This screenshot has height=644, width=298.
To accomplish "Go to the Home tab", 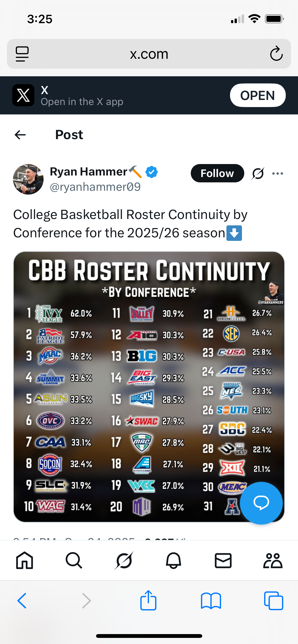I will pos(24,560).
